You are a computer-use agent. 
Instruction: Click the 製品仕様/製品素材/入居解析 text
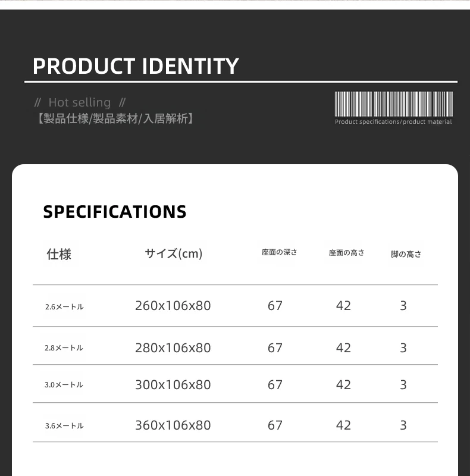pyautogui.click(x=114, y=118)
